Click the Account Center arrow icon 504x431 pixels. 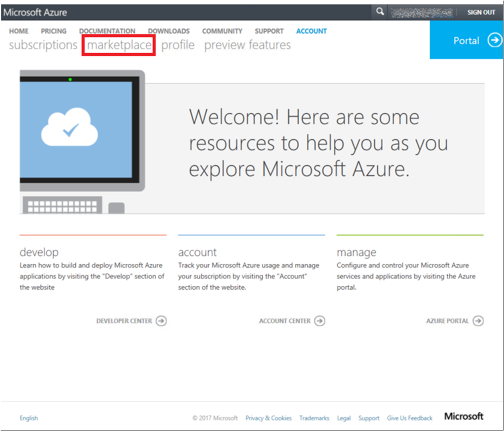click(320, 321)
